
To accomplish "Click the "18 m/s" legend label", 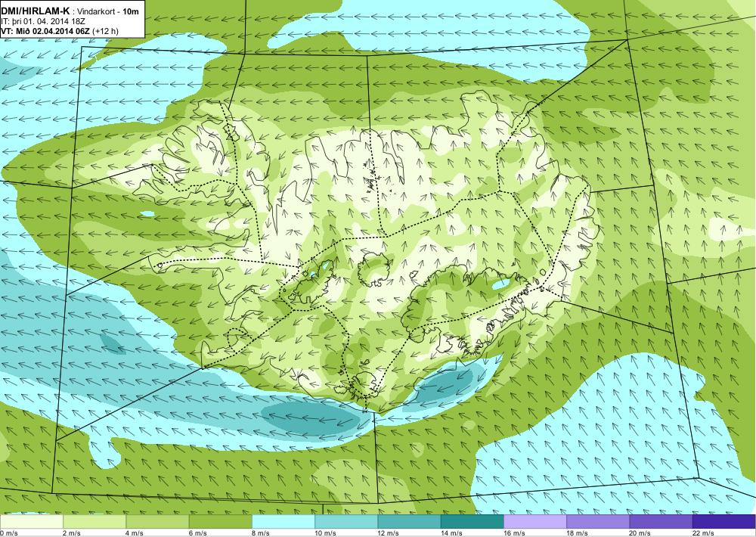I will tap(577, 533).
